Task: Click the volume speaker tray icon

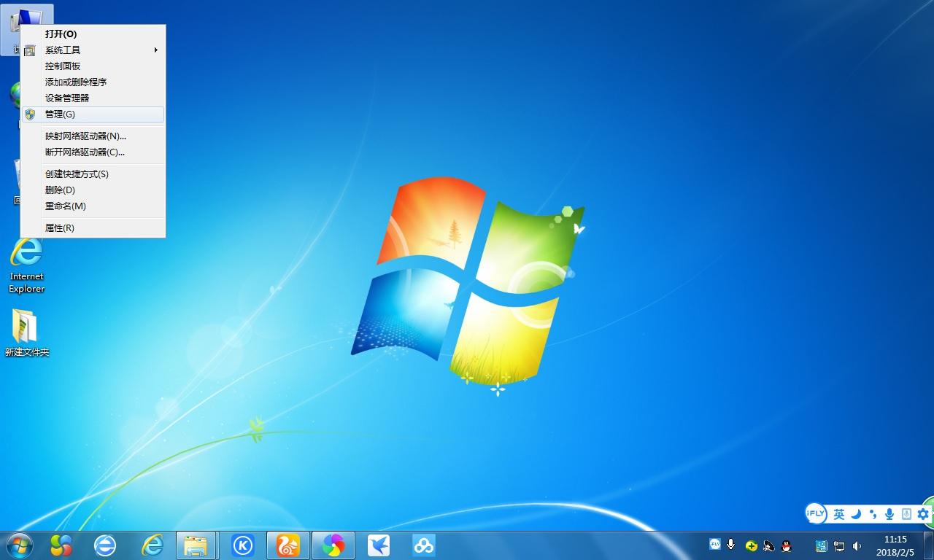Action: pyautogui.click(x=857, y=545)
